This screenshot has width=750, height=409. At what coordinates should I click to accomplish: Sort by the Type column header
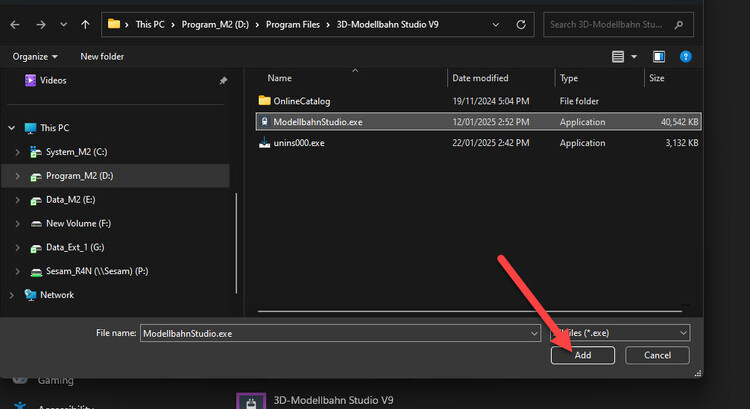coord(569,78)
